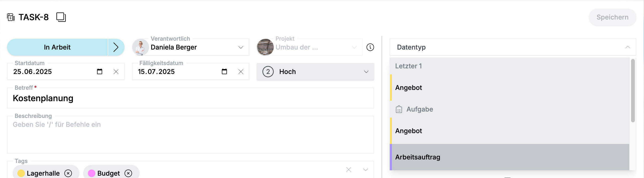Screen dimensions: 644x178
Task: Click the Aufgabe group clipboard icon
Action: (x=399, y=109)
